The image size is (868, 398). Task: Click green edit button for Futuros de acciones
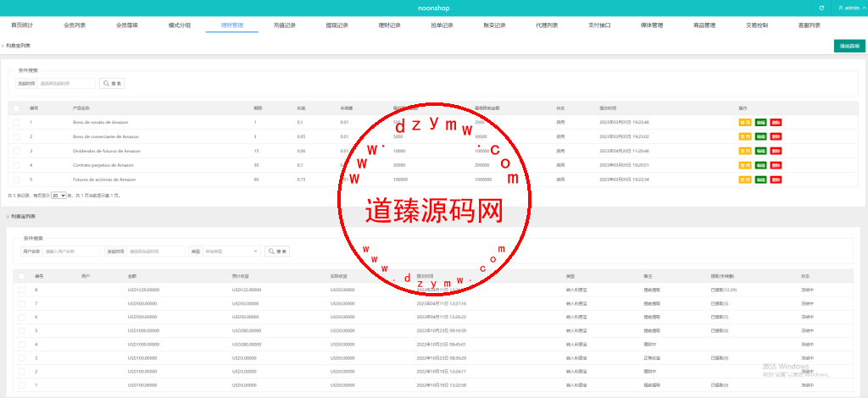(x=760, y=180)
